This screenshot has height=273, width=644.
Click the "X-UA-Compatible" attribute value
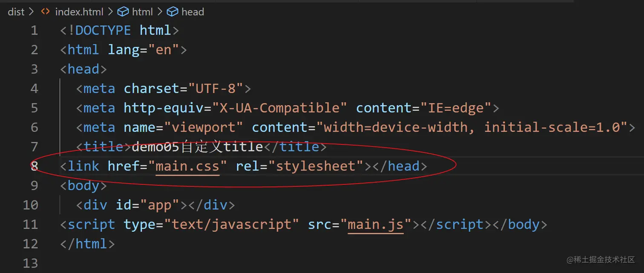coord(279,108)
